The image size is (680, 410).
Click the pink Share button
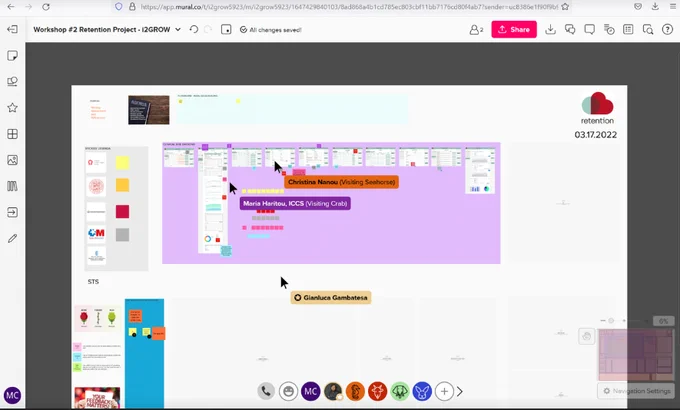coord(514,30)
